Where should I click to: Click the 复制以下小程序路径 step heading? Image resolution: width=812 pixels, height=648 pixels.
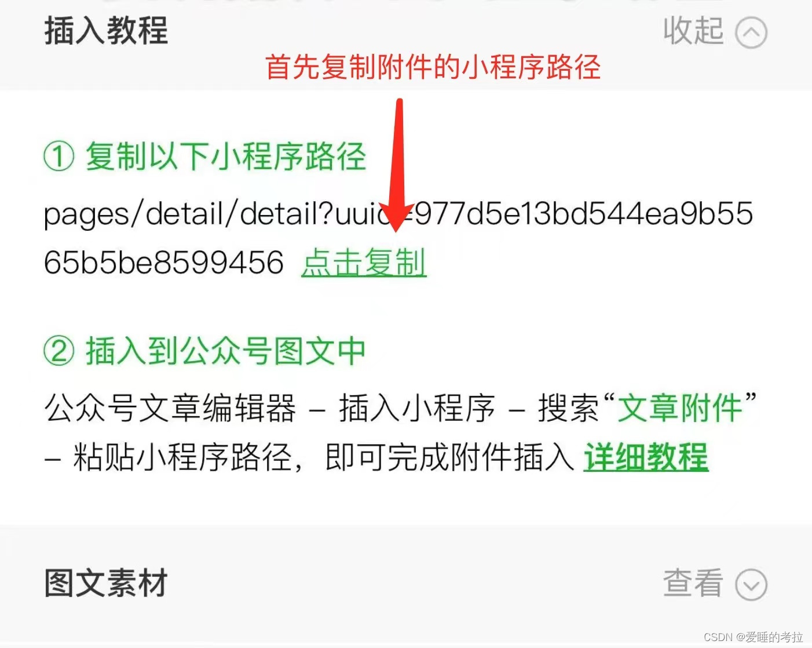click(226, 156)
